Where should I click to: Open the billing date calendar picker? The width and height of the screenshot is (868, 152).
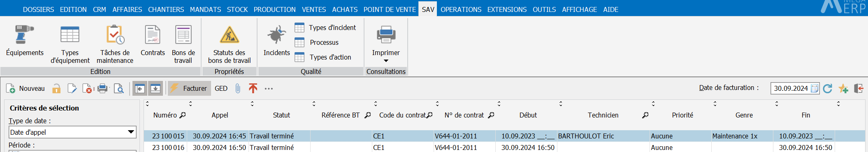[x=815, y=88]
